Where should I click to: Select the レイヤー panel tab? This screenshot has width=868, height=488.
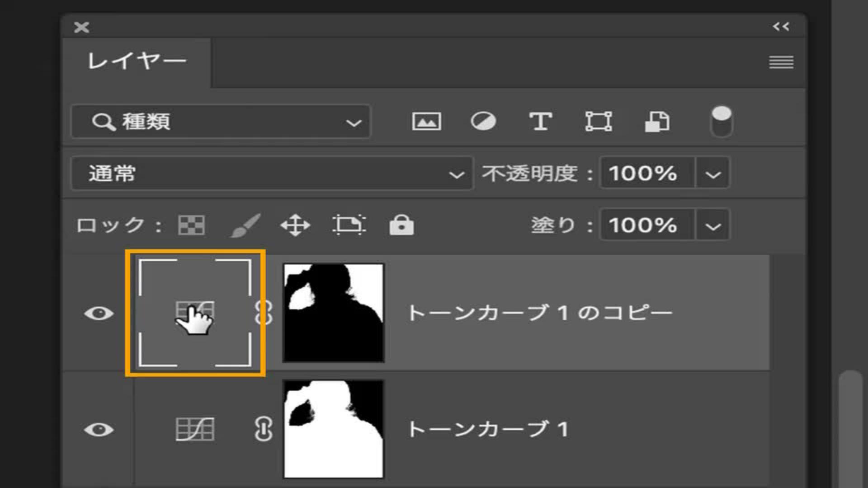[137, 61]
